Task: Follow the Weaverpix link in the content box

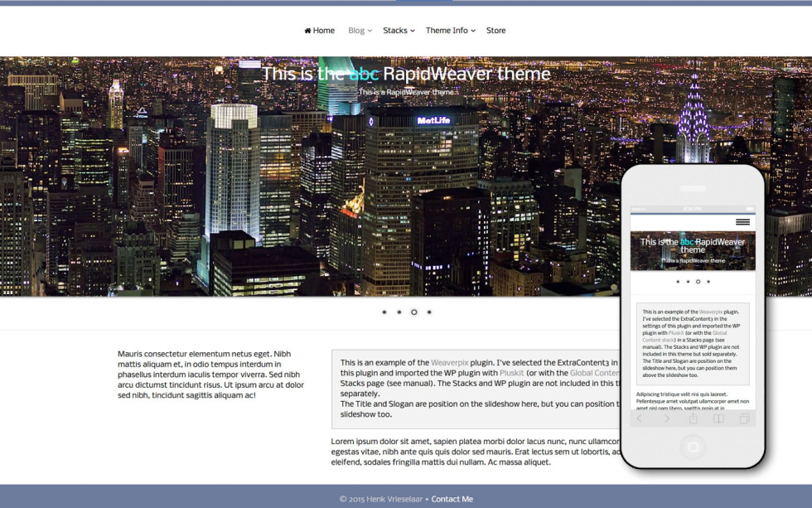Action: coord(449,362)
